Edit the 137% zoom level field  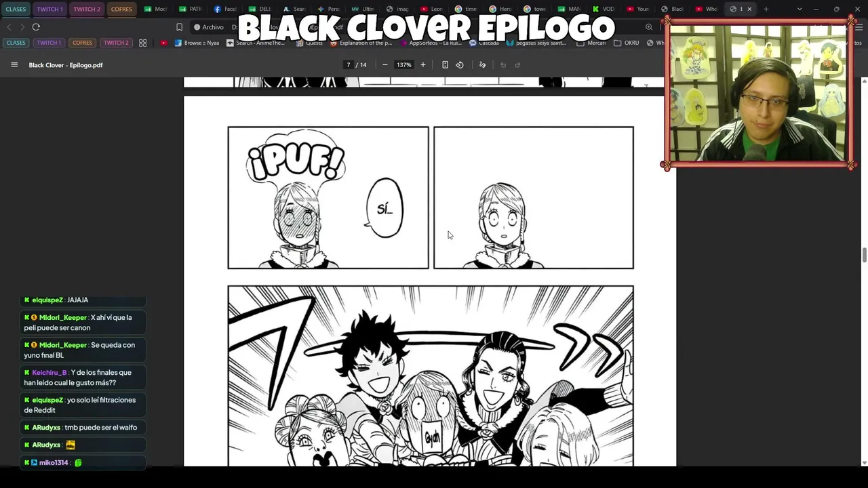(x=404, y=65)
